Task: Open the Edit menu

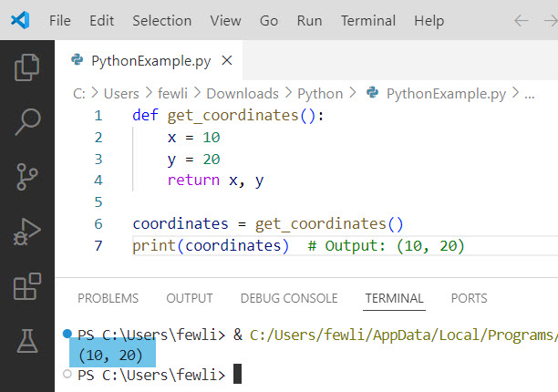Action: (102, 21)
